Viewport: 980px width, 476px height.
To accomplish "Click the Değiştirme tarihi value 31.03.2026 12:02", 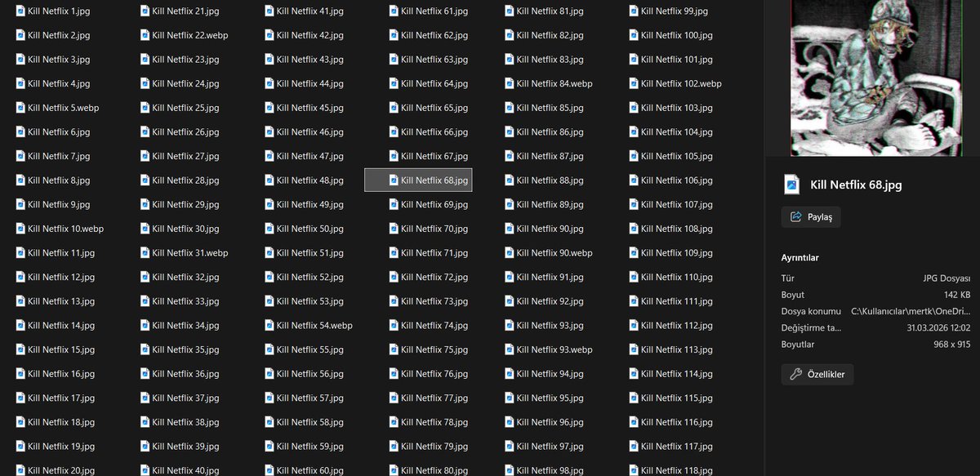I will pos(938,328).
